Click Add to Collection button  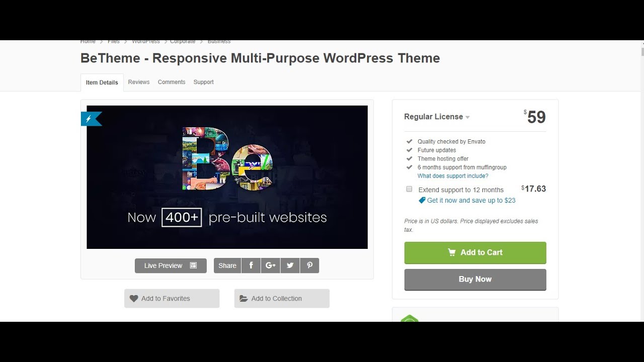pos(282,298)
